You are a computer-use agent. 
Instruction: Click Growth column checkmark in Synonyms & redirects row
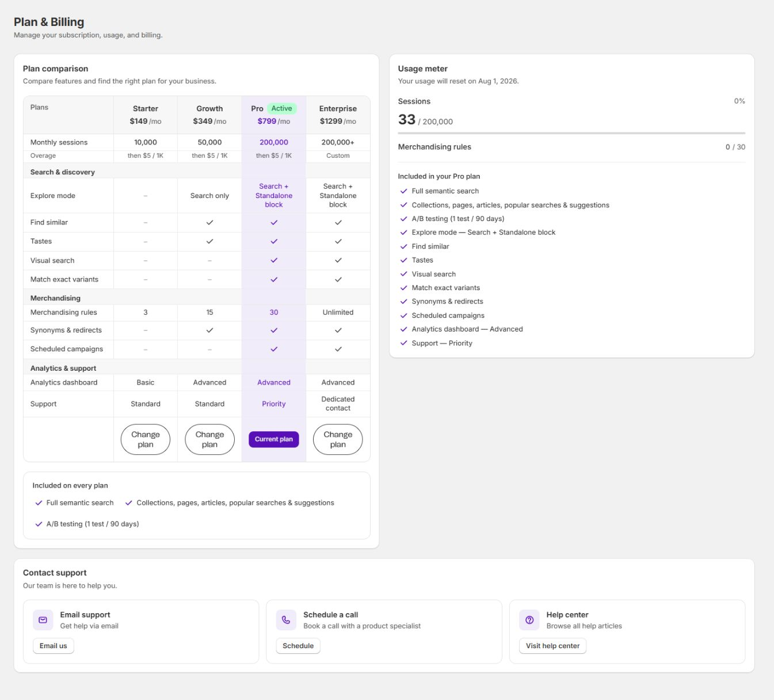click(x=209, y=330)
